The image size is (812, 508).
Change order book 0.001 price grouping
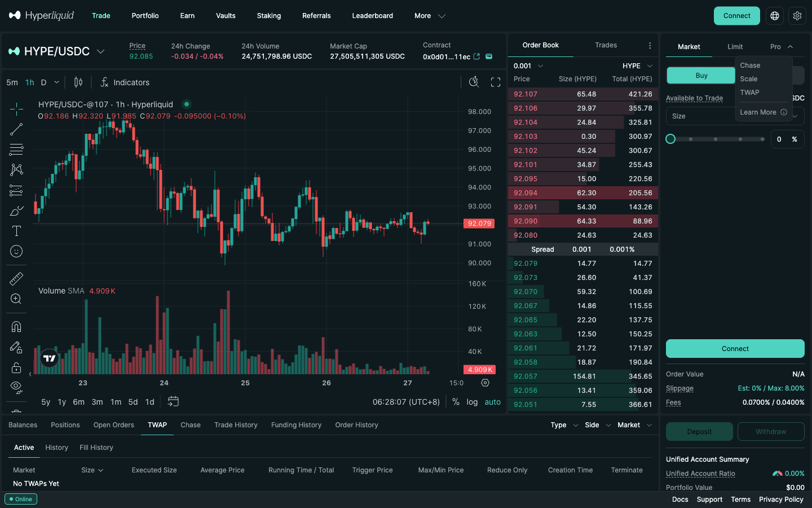528,66
